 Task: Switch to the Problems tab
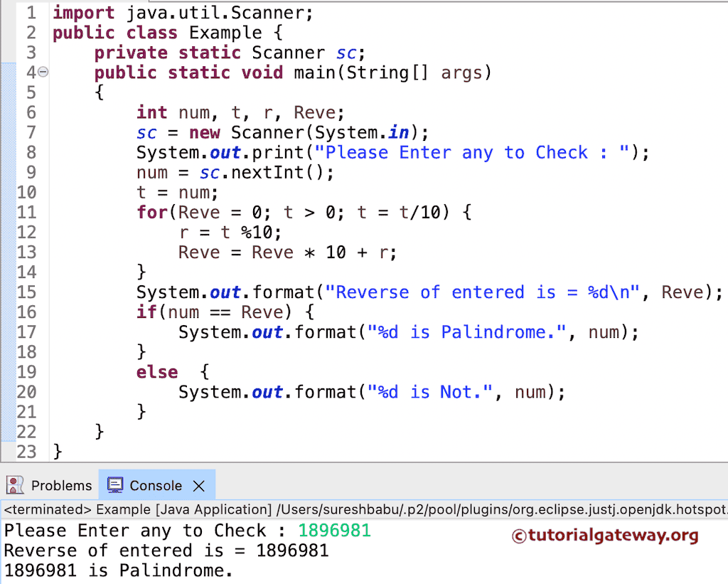tap(60, 485)
